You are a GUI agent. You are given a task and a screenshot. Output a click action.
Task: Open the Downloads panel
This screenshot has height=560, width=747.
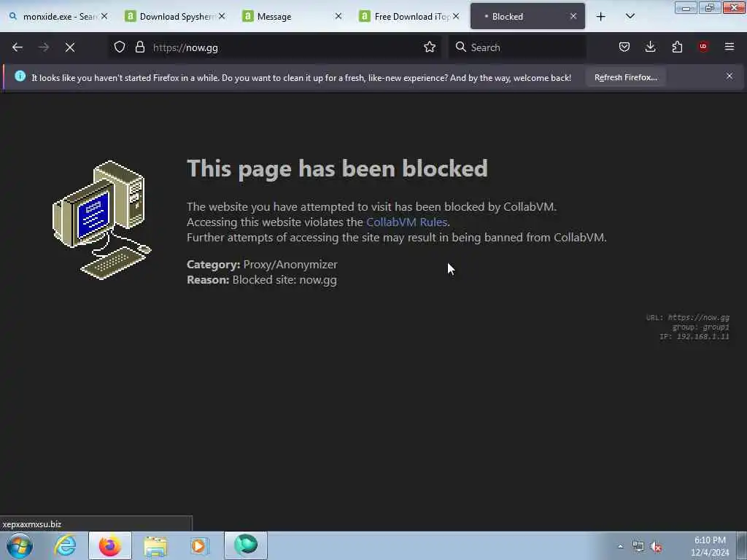tap(650, 47)
